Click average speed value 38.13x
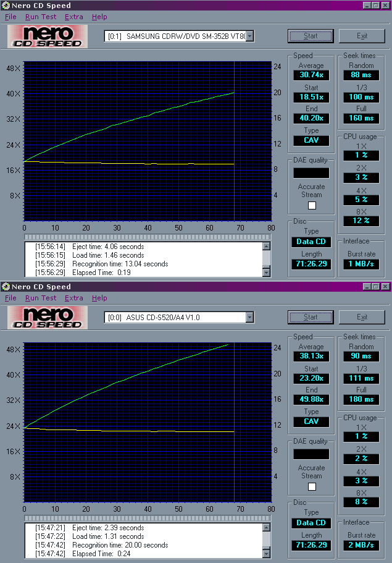Image resolution: width=392 pixels, height=563 pixels. coord(311,356)
